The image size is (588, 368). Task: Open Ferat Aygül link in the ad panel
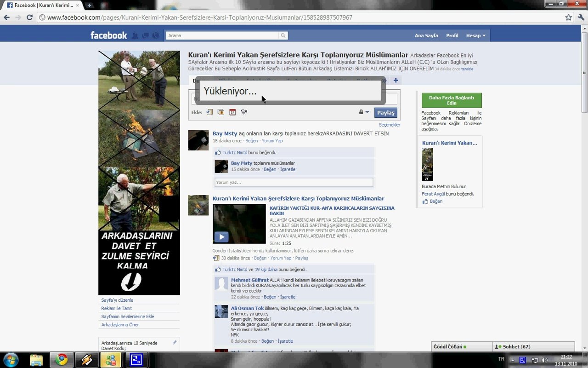tap(433, 194)
